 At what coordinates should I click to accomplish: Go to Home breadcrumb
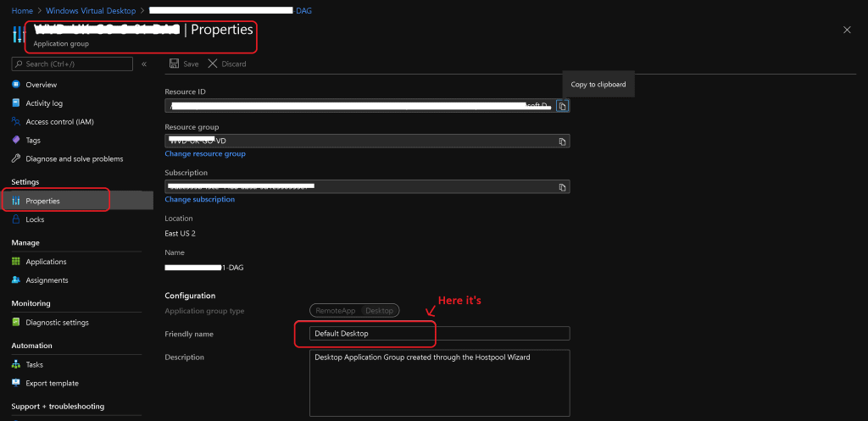[x=20, y=10]
